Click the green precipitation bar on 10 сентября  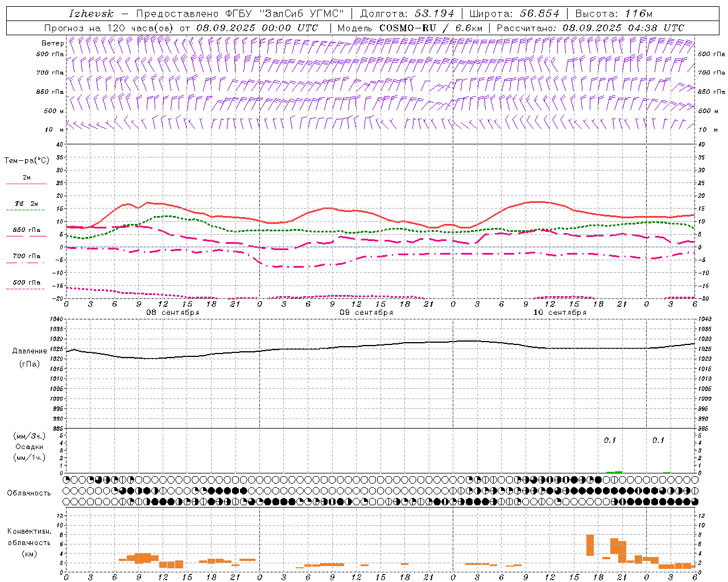614,472
